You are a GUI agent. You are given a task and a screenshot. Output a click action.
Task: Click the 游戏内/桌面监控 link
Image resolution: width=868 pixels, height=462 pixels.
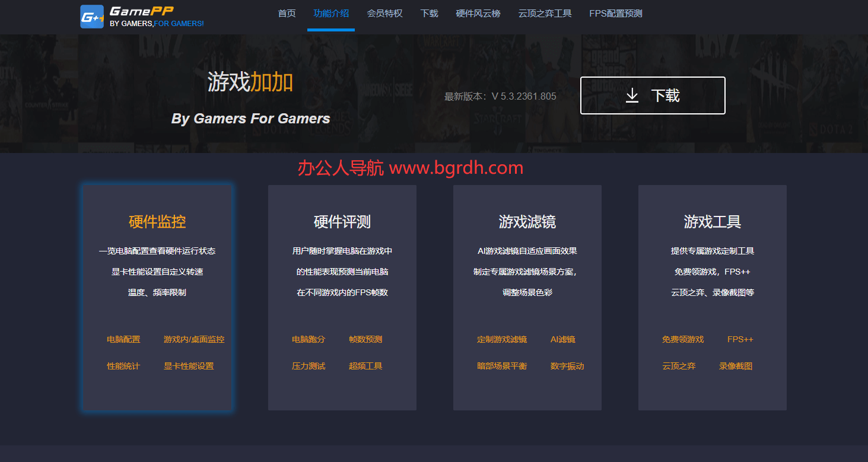(194, 340)
